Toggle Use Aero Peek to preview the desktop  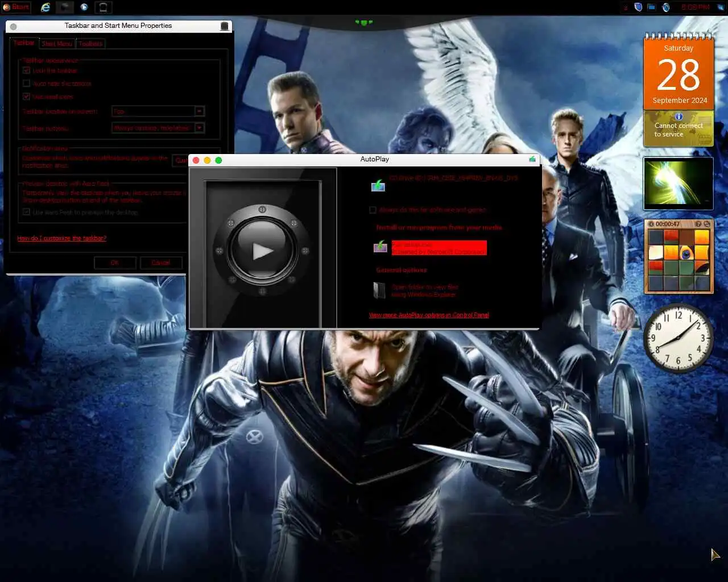(26, 212)
